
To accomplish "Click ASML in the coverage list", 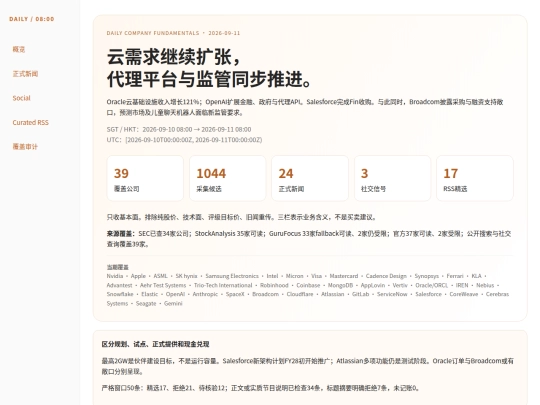I will (160, 276).
